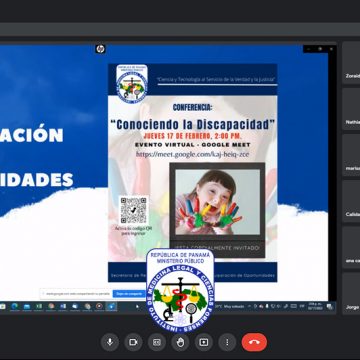Hang up with the red leave-call button

coord(254,342)
